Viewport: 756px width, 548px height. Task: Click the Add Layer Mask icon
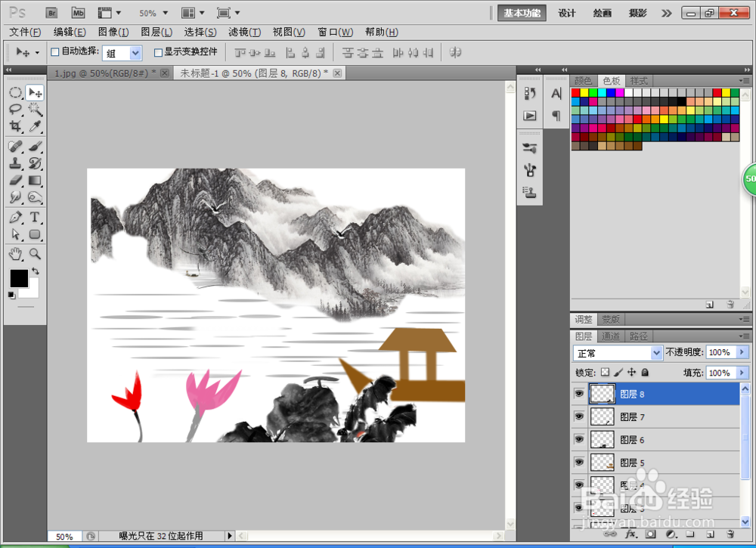coord(650,534)
